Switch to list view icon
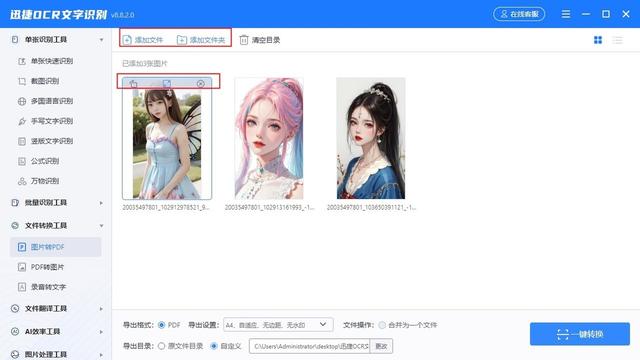 pos(618,40)
